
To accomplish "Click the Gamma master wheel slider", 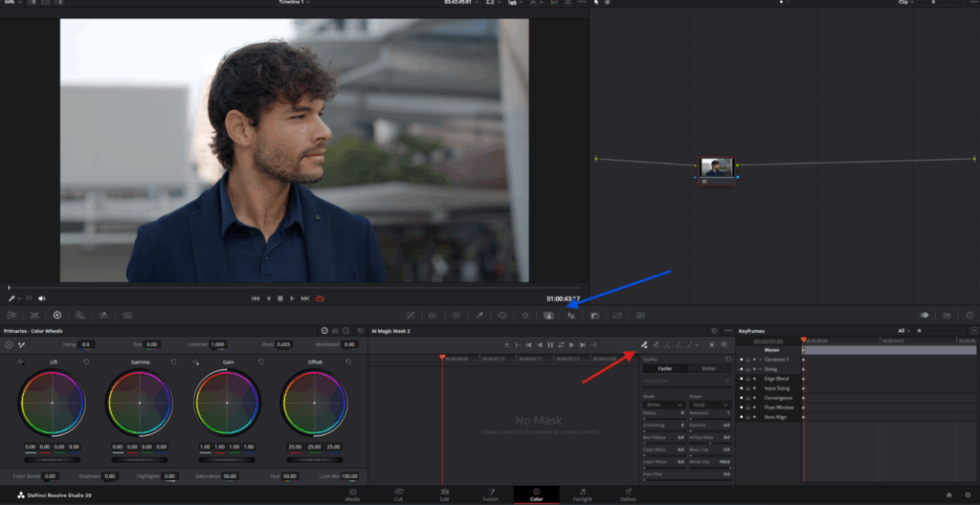I will click(x=140, y=460).
